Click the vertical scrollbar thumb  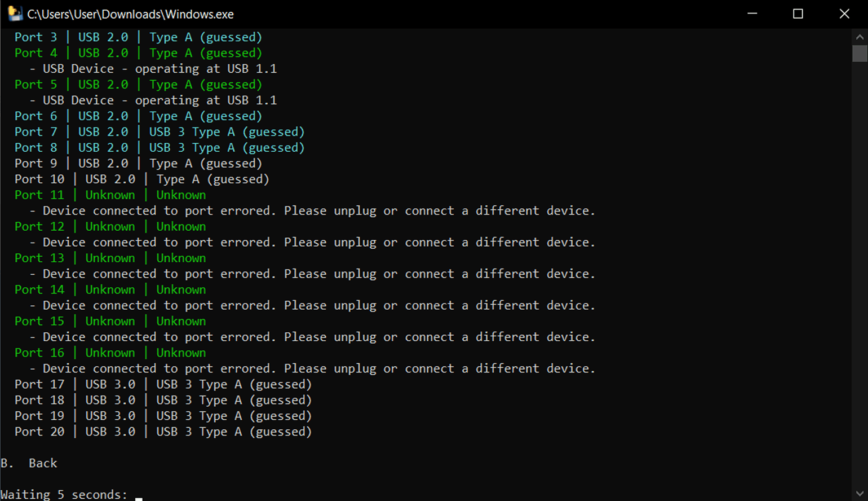[860, 54]
